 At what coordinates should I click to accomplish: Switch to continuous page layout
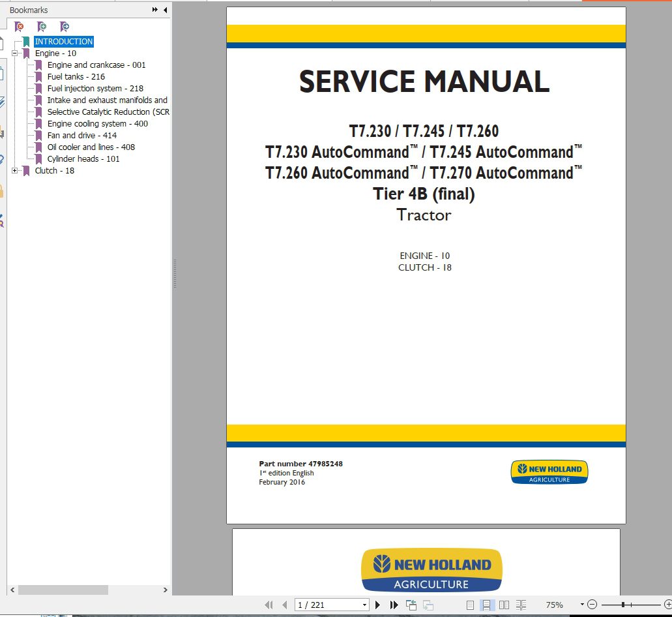pos(486,605)
